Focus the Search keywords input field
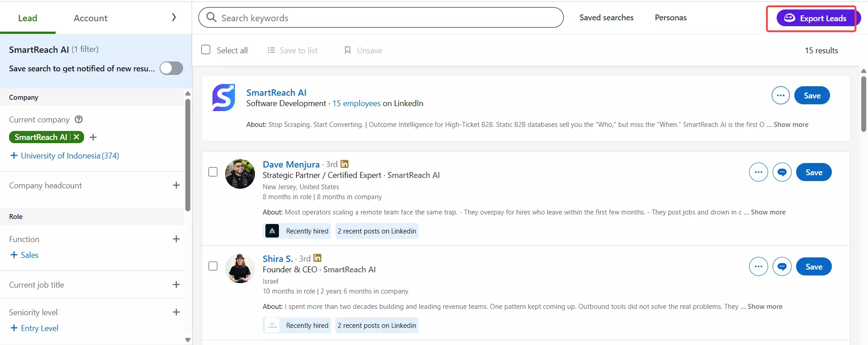The height and width of the screenshot is (345, 868). (381, 18)
